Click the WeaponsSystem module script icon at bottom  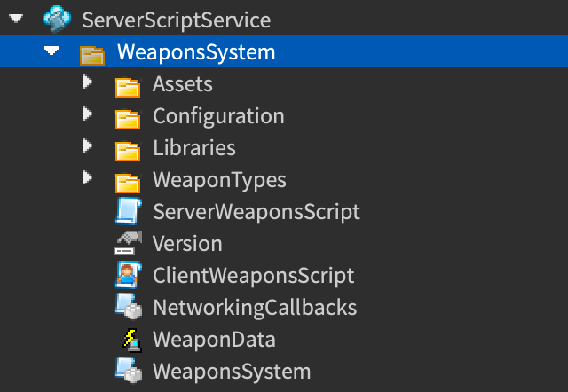pyautogui.click(x=128, y=371)
